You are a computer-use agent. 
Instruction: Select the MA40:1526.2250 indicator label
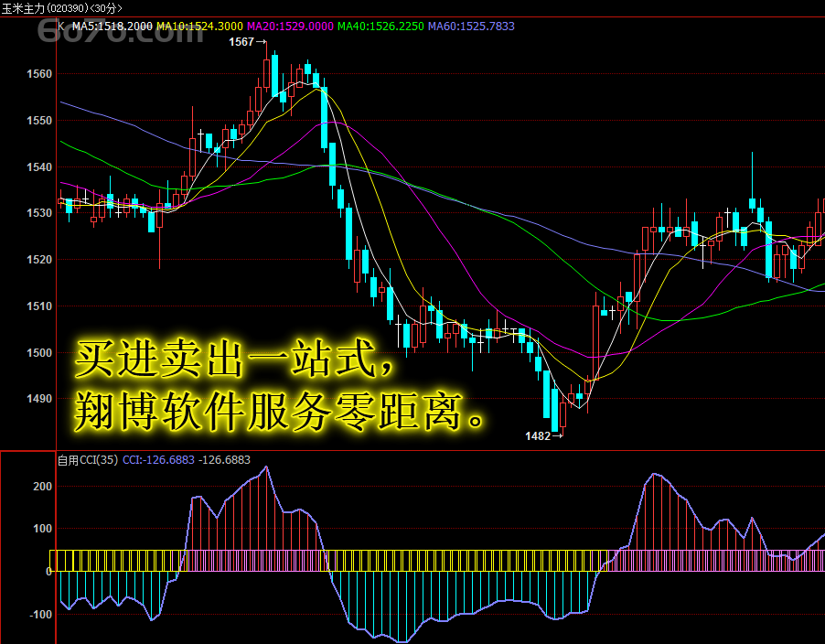pos(380,27)
